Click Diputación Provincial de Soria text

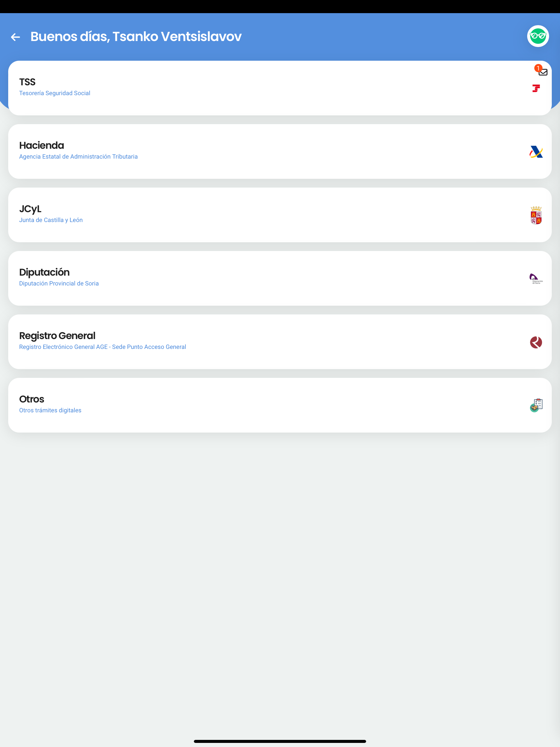pyautogui.click(x=59, y=284)
